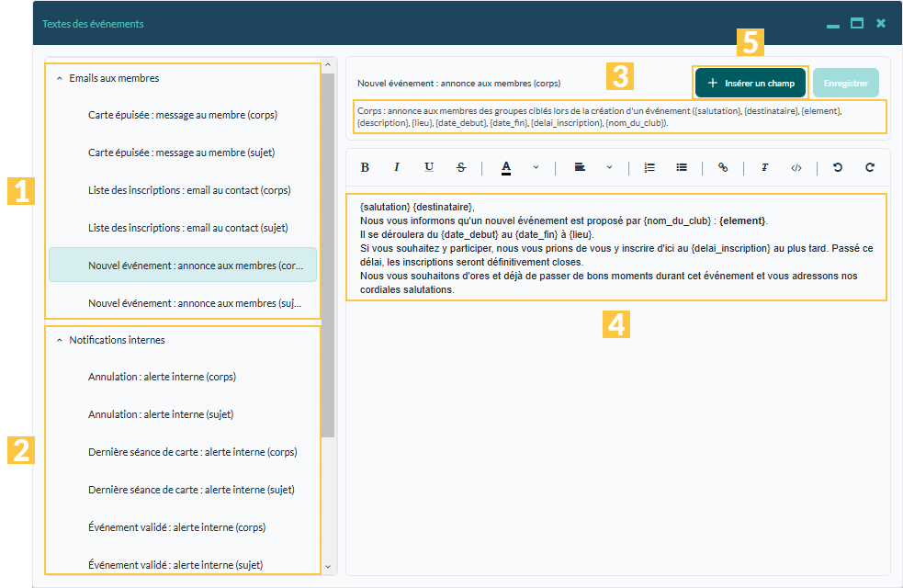
Task: Click the text color A icon
Action: pos(506,167)
